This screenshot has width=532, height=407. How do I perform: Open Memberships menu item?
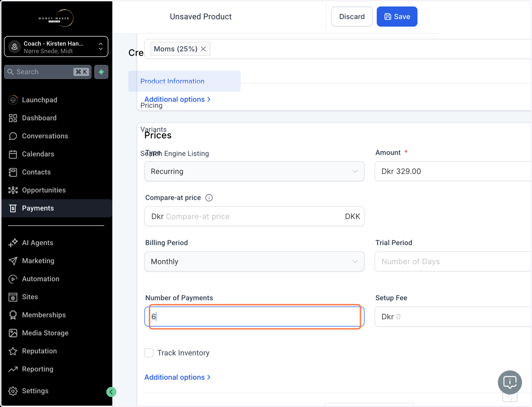(44, 315)
